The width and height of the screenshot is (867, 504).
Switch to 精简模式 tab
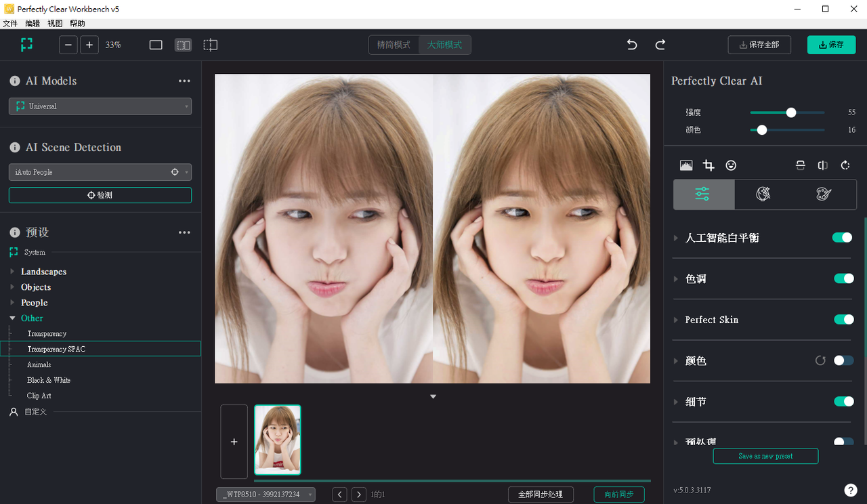click(x=394, y=45)
